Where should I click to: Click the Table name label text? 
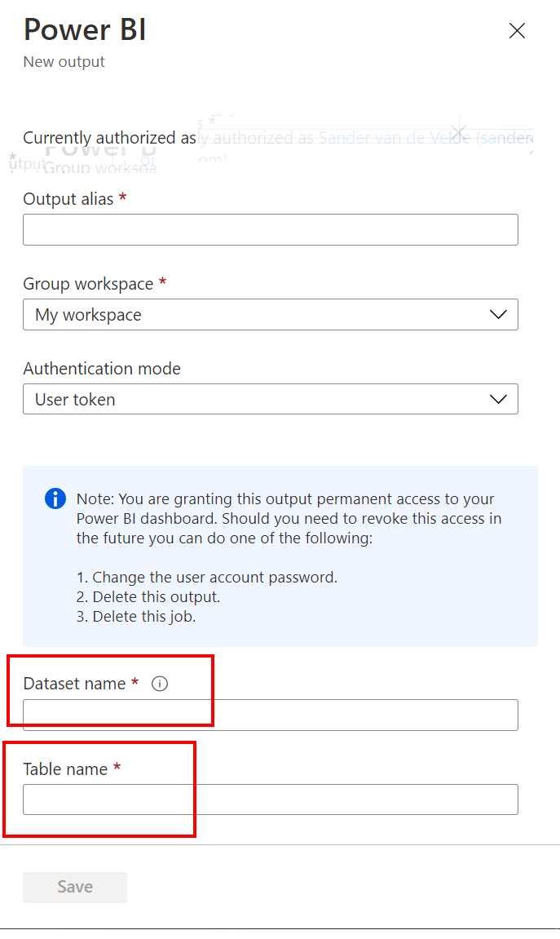[65, 769]
